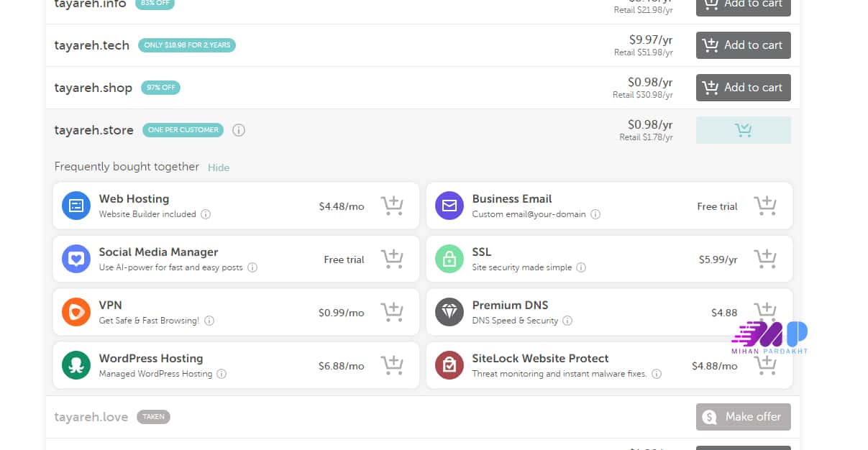This screenshot has height=450, width=868.
Task: Toggle tayareh.store cart button
Action: point(743,130)
